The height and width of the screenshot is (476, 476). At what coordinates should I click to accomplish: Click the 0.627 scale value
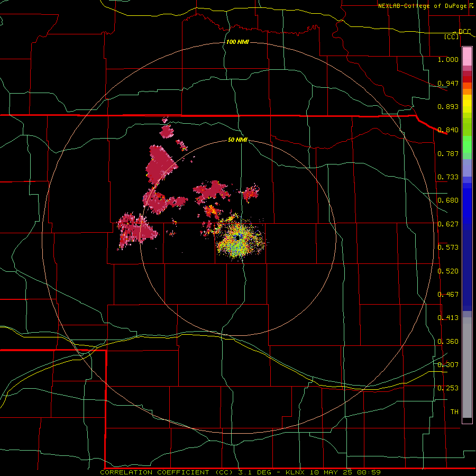point(448,224)
